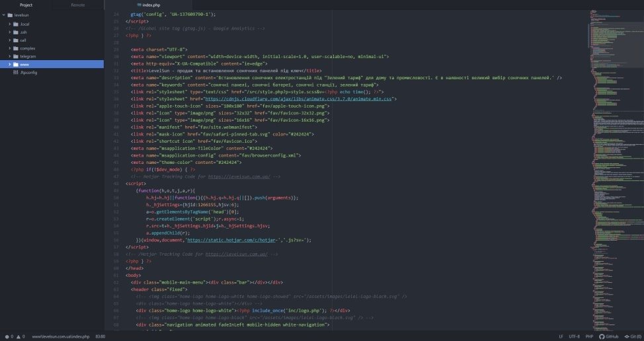This screenshot has width=644, height=341.
Task: Click the gtag('config' line
Action: (173, 14)
